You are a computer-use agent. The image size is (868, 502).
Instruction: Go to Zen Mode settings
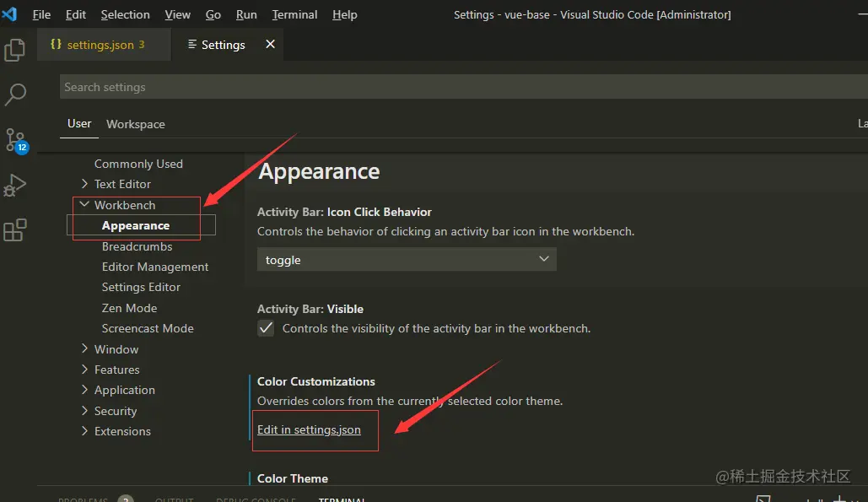click(129, 308)
